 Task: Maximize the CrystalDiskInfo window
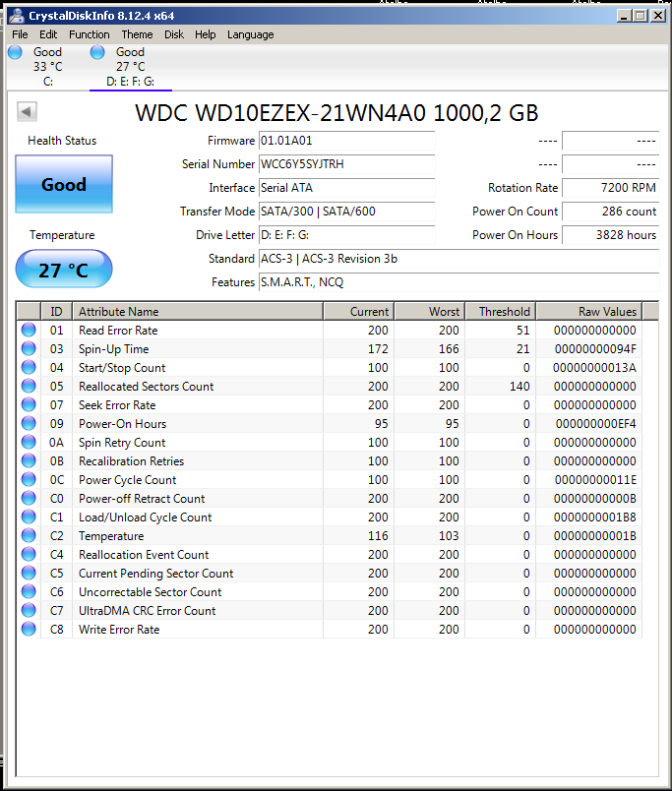click(641, 16)
